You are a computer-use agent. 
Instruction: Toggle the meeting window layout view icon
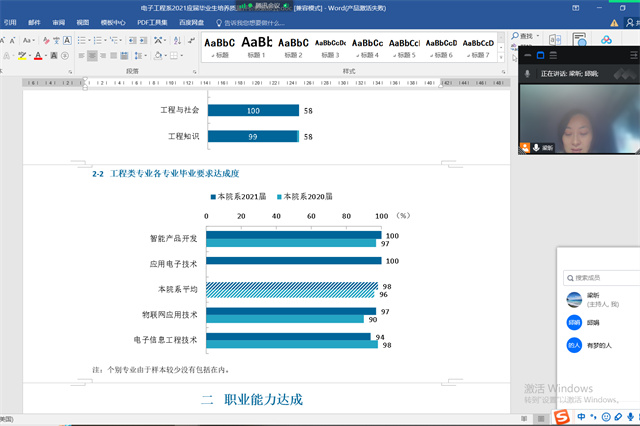tap(538, 55)
